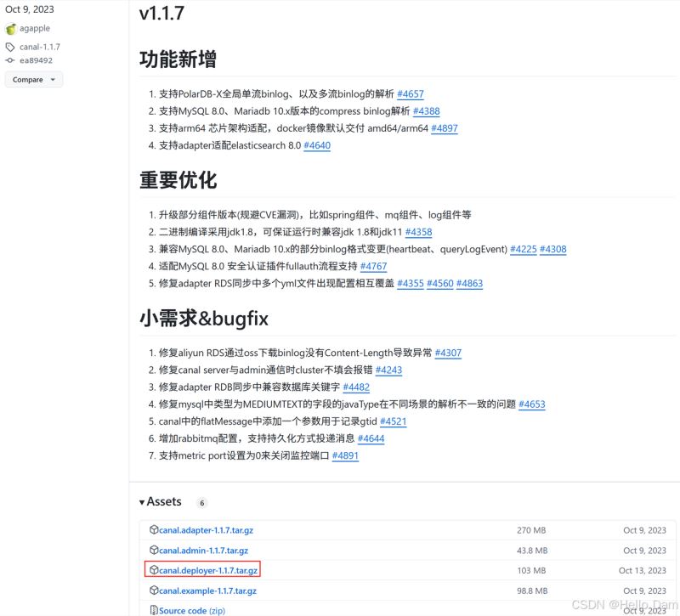The height and width of the screenshot is (616, 680).
Task: Click the v1.1.7 release title
Action: point(161,13)
